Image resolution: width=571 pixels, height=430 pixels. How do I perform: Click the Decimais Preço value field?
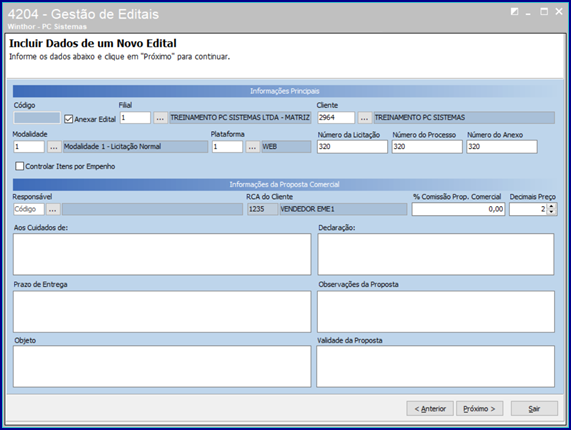[x=528, y=209]
